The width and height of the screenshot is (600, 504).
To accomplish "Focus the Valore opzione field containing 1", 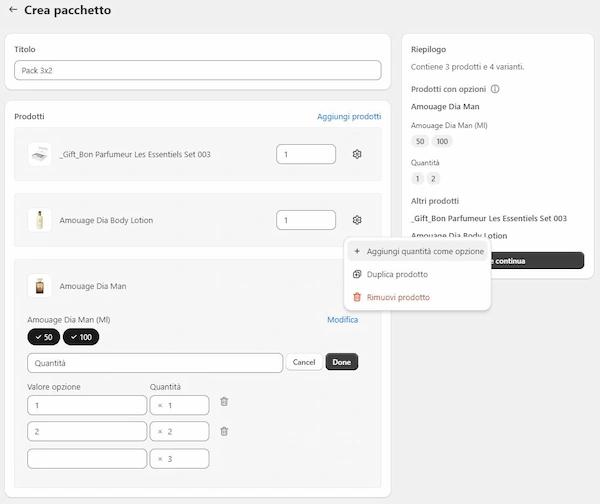I will coord(87,405).
